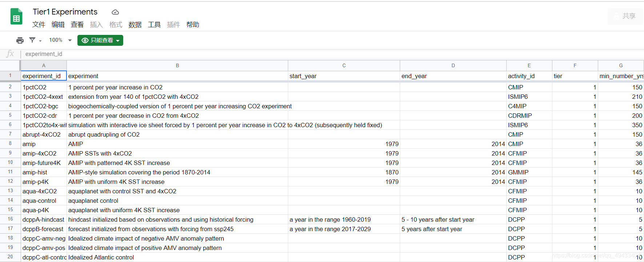Image resolution: width=644 pixels, height=262 pixels.
Task: Open the Google Sheets home icon
Action: [x=16, y=16]
